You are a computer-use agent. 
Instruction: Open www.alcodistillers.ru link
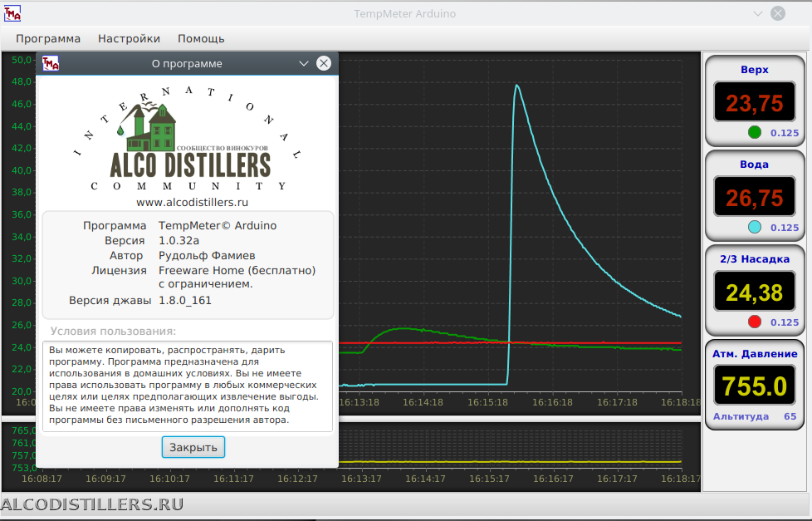pyautogui.click(x=192, y=202)
